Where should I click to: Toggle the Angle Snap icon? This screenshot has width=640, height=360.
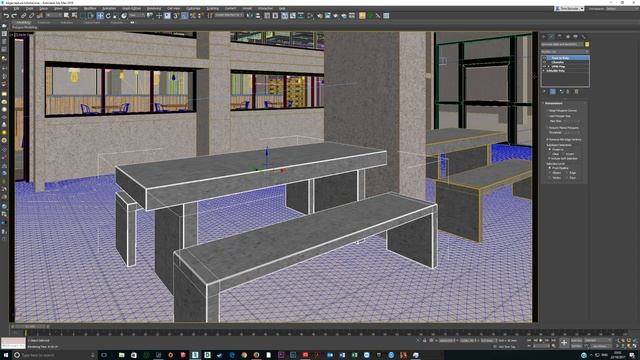[x=184, y=16]
